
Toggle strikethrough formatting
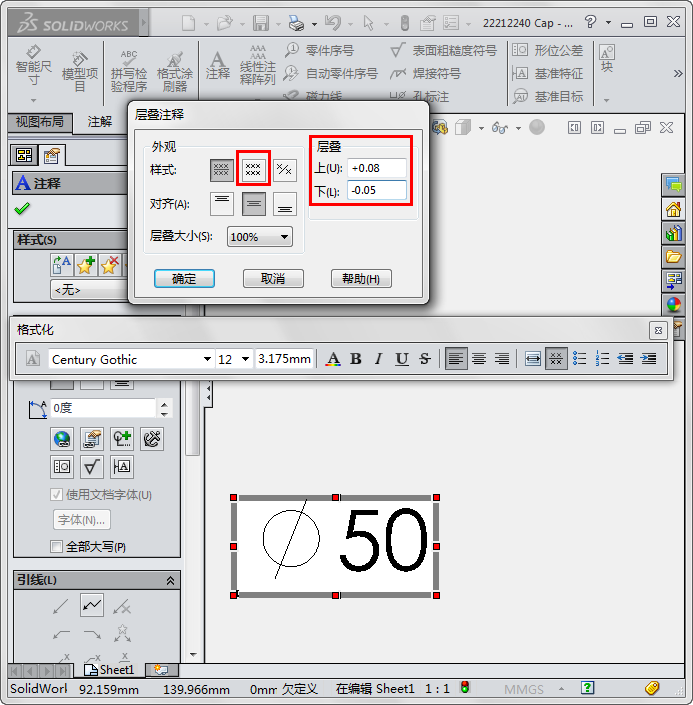[425, 359]
